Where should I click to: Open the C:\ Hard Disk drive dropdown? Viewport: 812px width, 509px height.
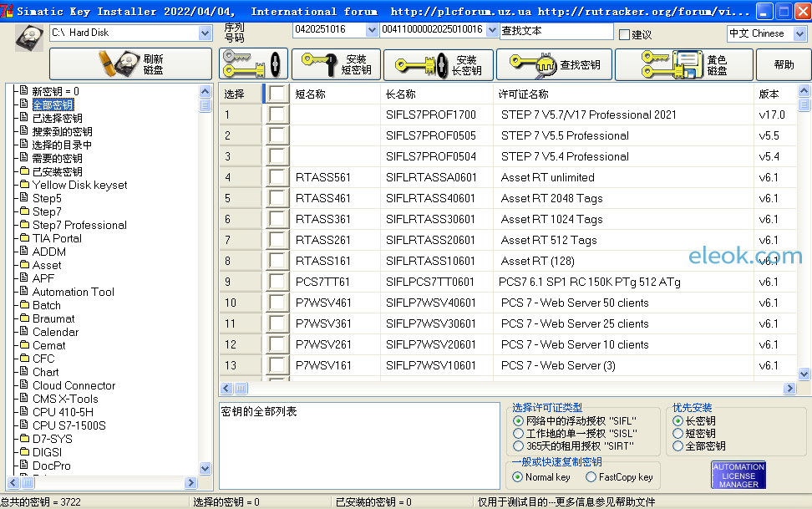coord(206,33)
